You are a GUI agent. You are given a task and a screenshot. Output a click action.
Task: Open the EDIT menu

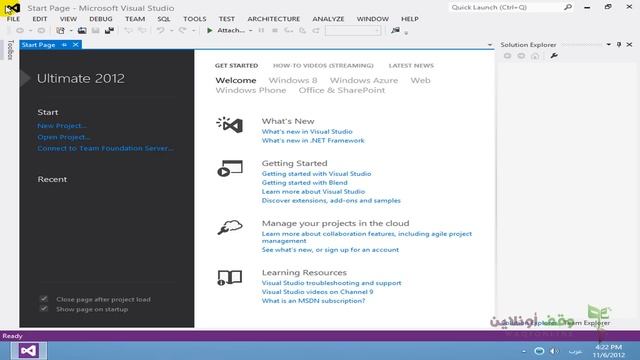tap(40, 19)
